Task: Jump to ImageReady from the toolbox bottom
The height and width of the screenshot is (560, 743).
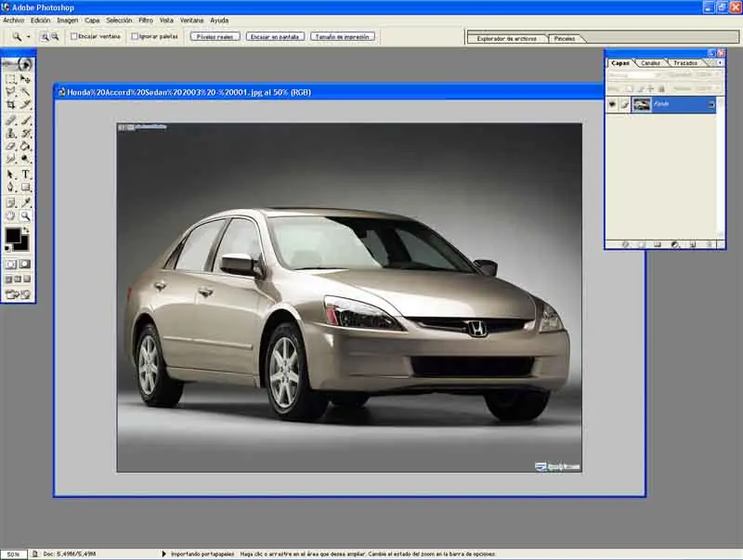Action: pos(18,294)
